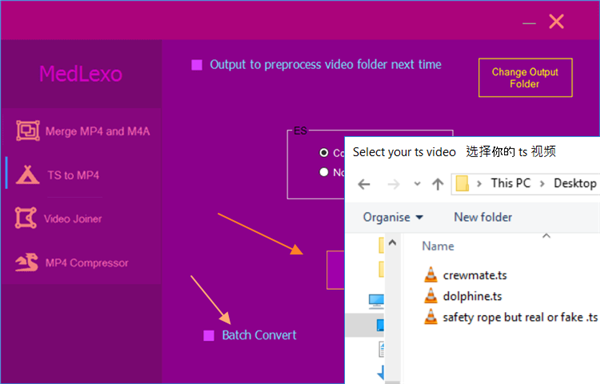The height and width of the screenshot is (384, 600).
Task: Select the second ES radio option
Action: [324, 172]
